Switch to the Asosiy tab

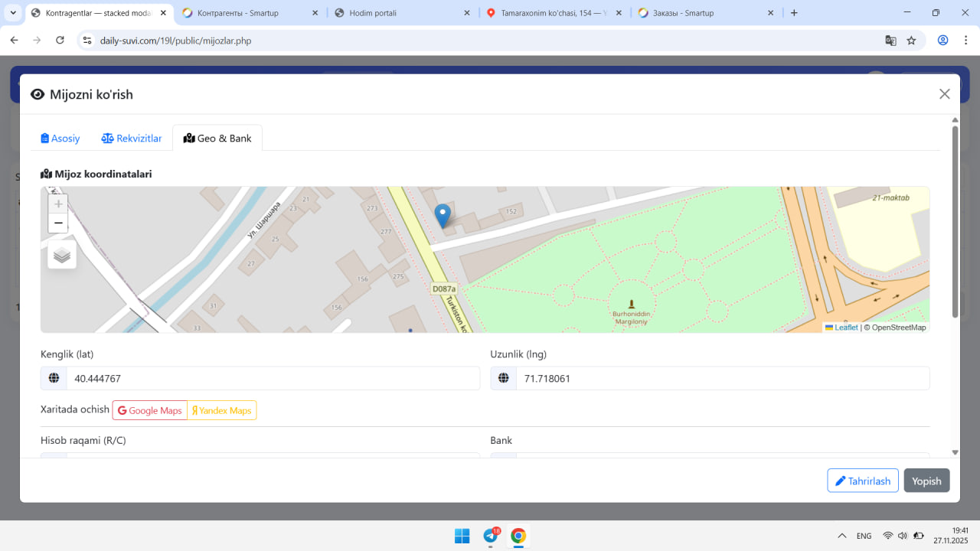[x=60, y=139]
